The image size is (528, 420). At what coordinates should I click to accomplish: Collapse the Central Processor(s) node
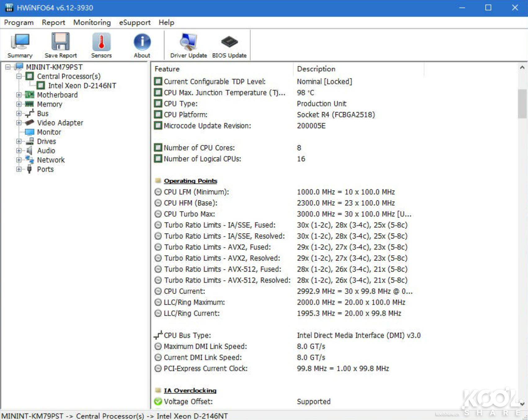coord(19,76)
